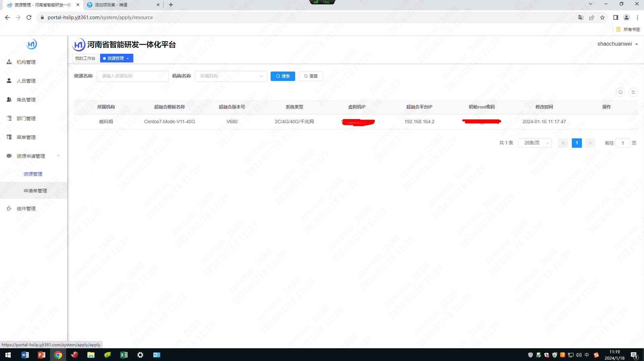Refresh table with round refresh icon

(x=633, y=92)
